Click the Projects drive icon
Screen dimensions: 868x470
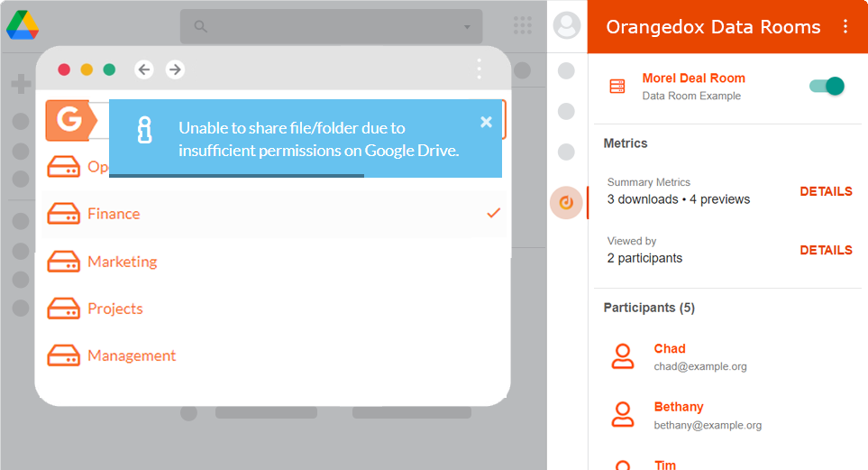coord(64,309)
